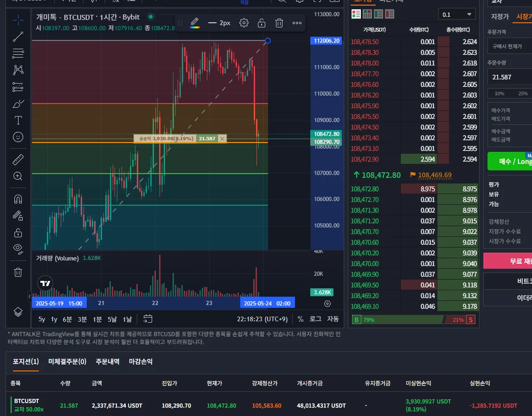Open the emoji icons tool
The height and width of the screenshot is (416, 532).
(x=18, y=137)
